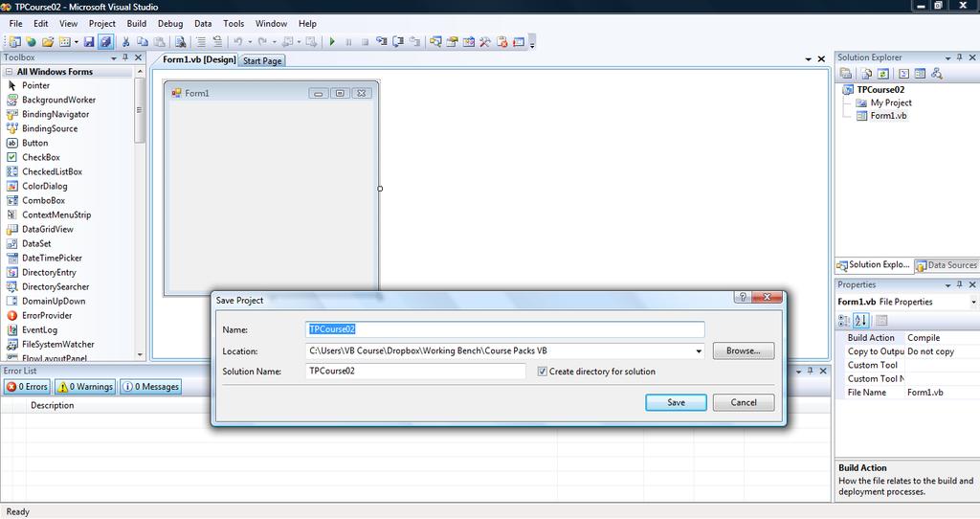The width and height of the screenshot is (980, 519).
Task: Click the Undo arrow icon
Action: tap(238, 42)
